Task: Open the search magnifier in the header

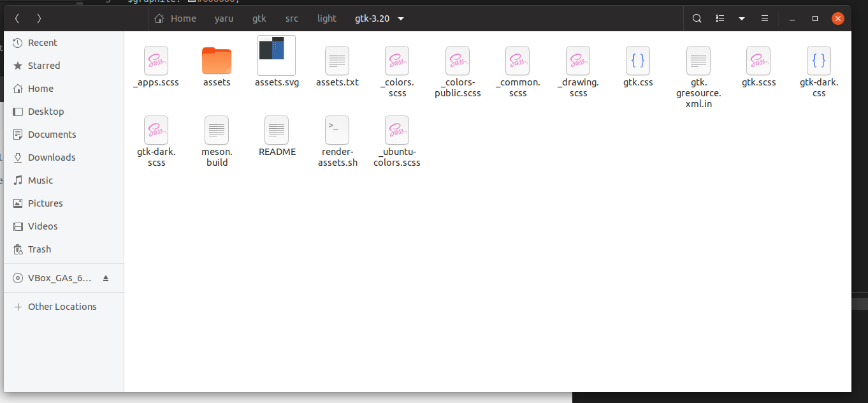Action: pyautogui.click(x=697, y=18)
